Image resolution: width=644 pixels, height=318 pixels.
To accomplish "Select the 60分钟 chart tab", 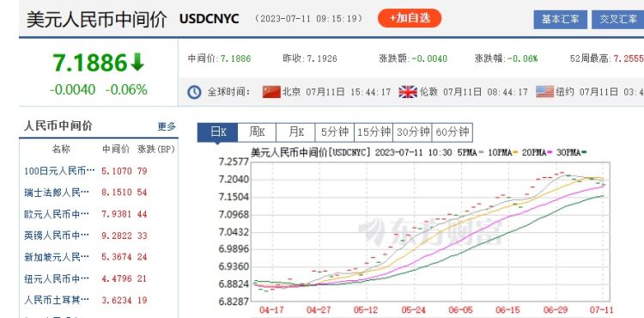I will [453, 132].
